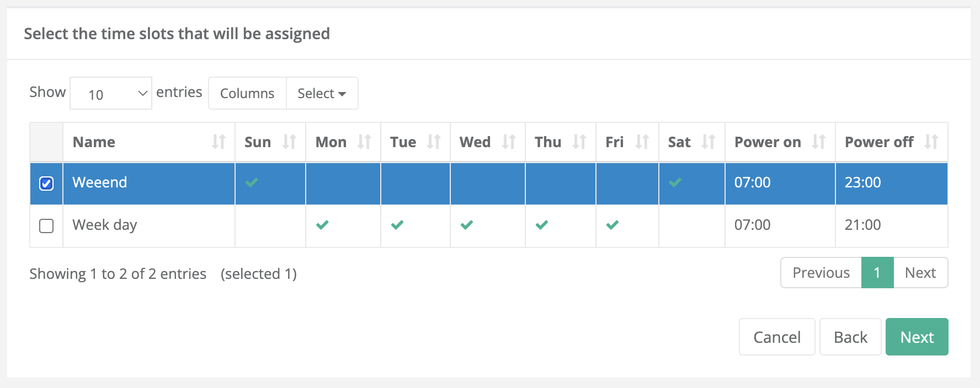Sort by Power on column arrows
Viewport: 980px width, 388px height.
819,142
